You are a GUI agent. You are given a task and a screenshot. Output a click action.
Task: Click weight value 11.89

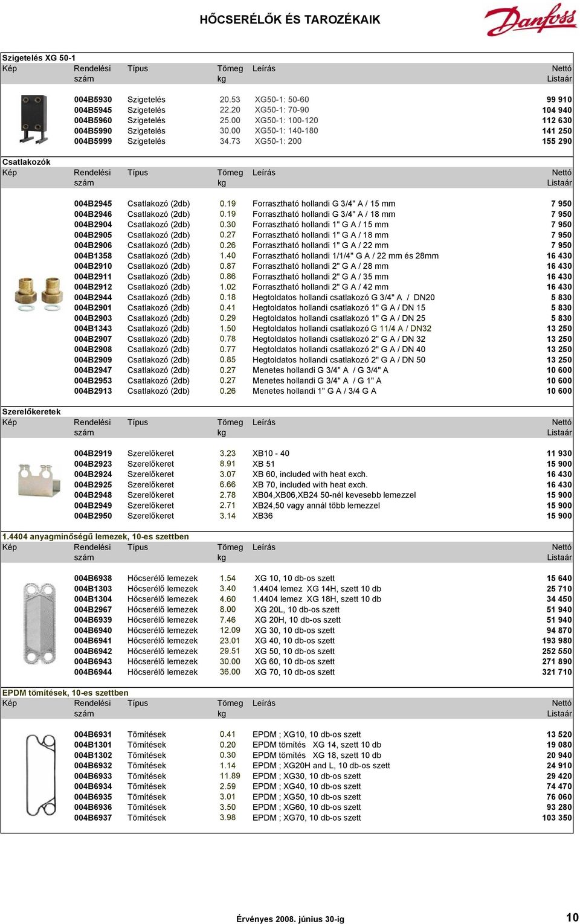pyautogui.click(x=230, y=776)
